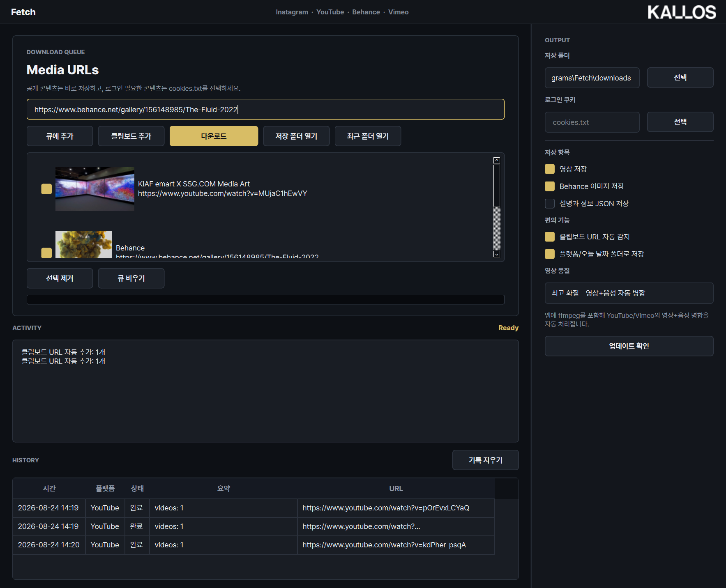The width and height of the screenshot is (726, 588).
Task: Start the download with 다운로드 button
Action: 214,136
